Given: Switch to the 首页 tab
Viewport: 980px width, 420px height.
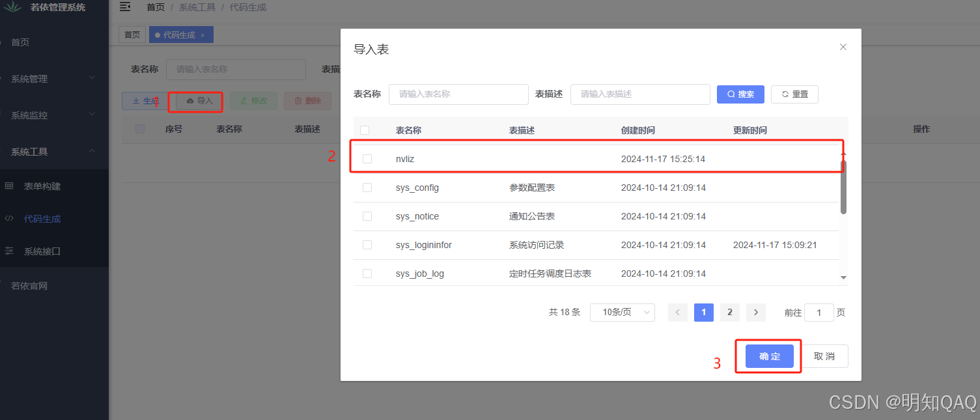Looking at the screenshot, I should (x=132, y=34).
